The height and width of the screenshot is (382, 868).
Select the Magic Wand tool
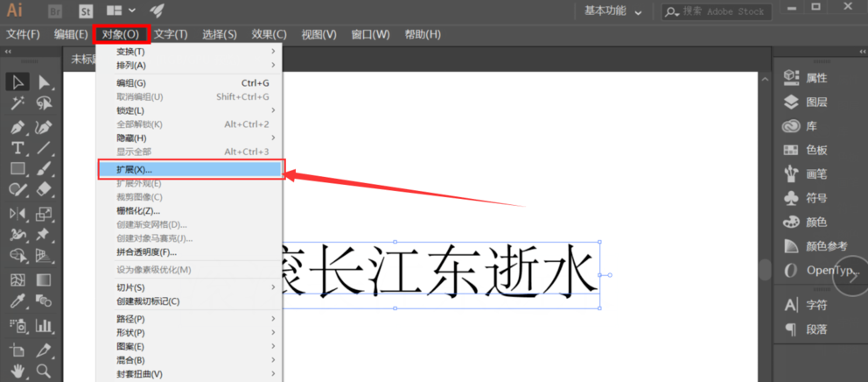click(x=17, y=103)
